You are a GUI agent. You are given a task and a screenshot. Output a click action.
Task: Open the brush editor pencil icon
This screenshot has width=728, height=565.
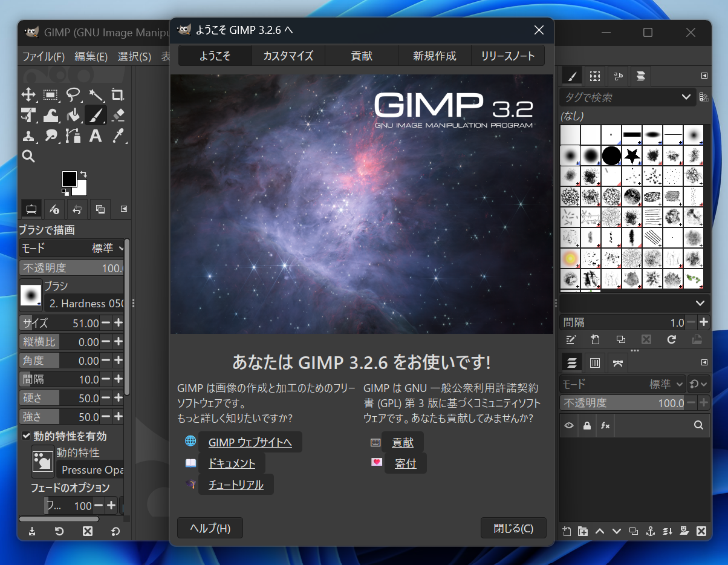tap(570, 339)
